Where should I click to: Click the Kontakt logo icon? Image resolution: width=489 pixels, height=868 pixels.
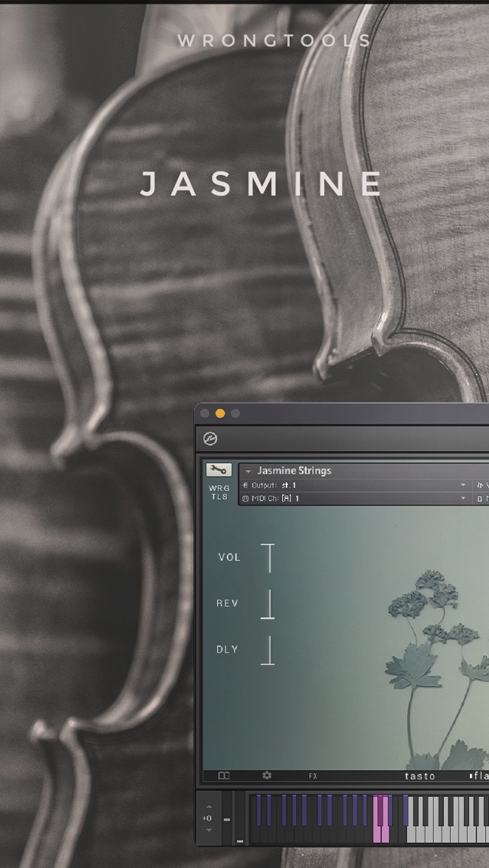coord(211,439)
